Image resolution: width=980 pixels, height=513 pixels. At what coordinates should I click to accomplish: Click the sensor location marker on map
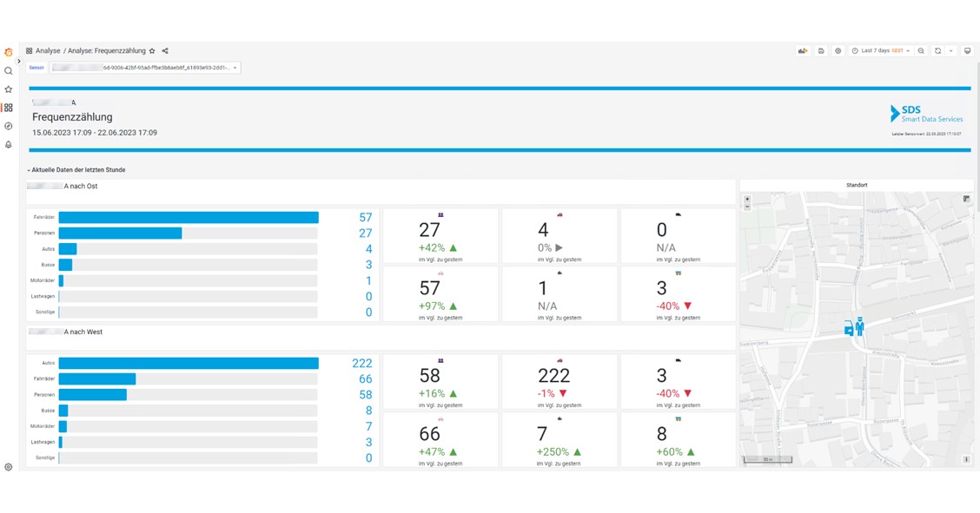pos(854,326)
